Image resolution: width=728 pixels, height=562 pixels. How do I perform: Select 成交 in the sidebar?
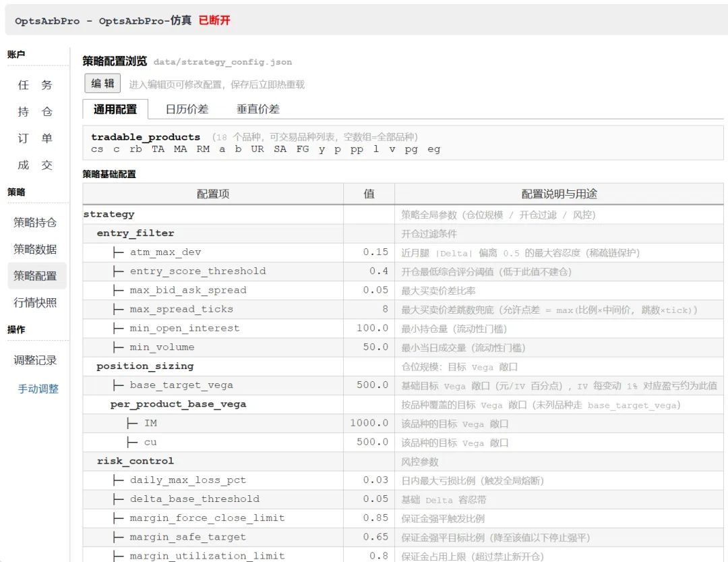(x=35, y=165)
